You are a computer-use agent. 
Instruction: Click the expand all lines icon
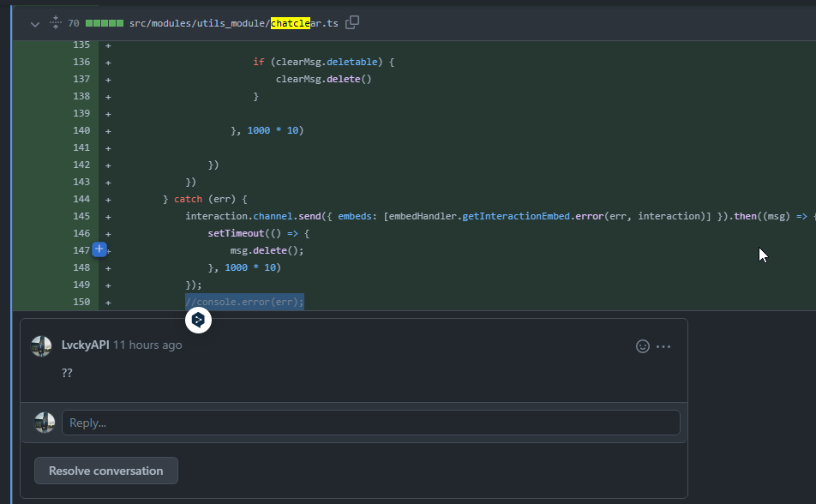(x=56, y=23)
